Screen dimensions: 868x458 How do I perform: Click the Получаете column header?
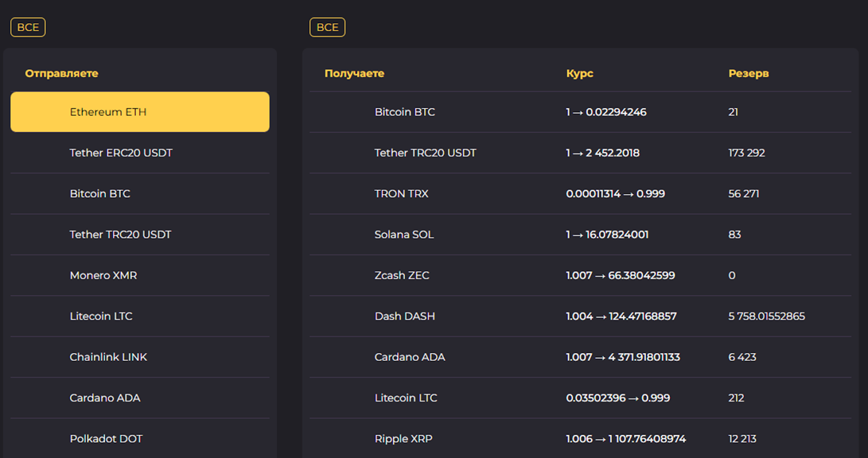pos(354,73)
